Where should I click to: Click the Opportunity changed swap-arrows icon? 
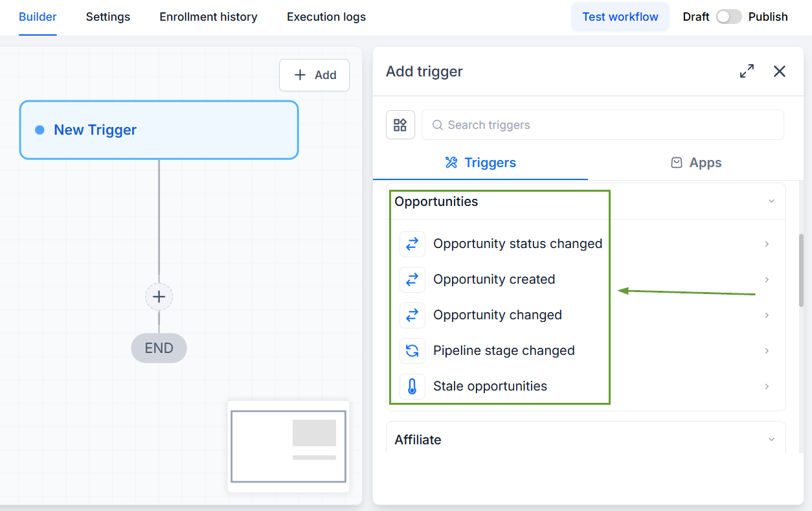click(412, 315)
